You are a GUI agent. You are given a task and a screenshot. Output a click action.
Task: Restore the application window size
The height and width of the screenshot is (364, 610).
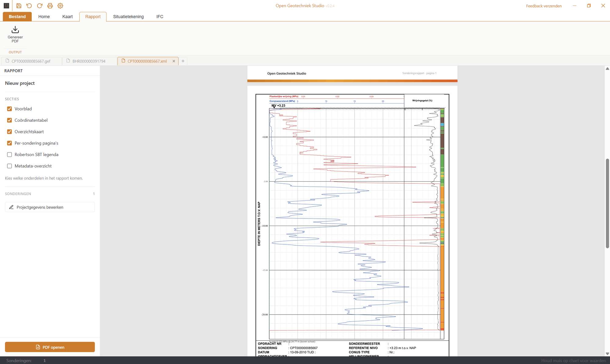point(589,6)
